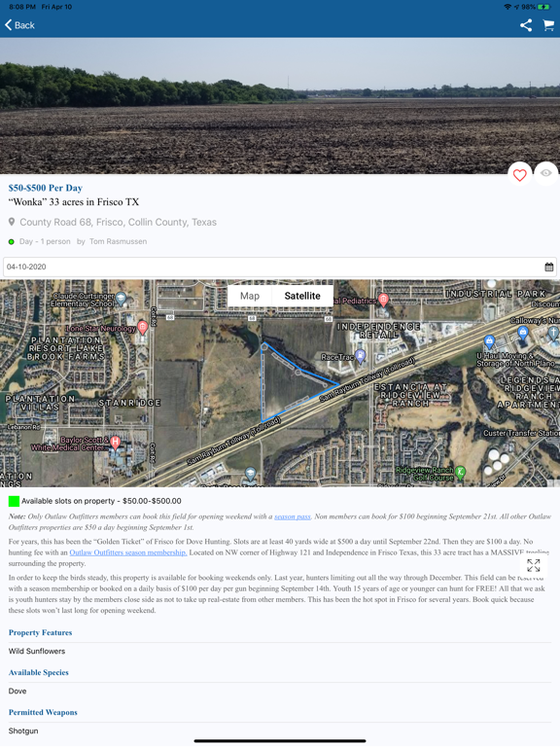This screenshot has height=747, width=560.
Task: Click the green available slots swatch
Action: 14,501
